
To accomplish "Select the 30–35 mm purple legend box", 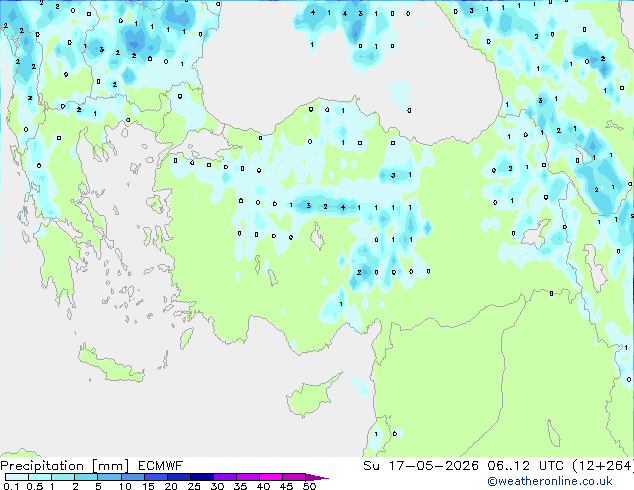I will [x=224, y=477].
